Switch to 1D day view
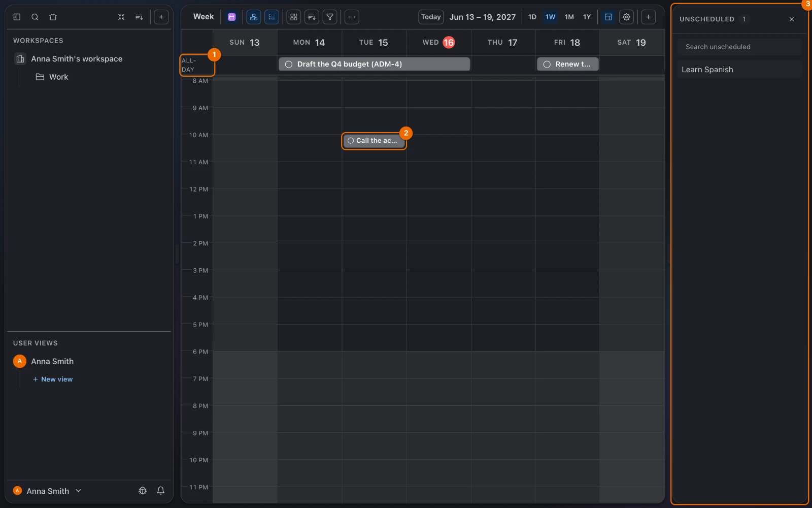The width and height of the screenshot is (812, 508). tap(532, 17)
